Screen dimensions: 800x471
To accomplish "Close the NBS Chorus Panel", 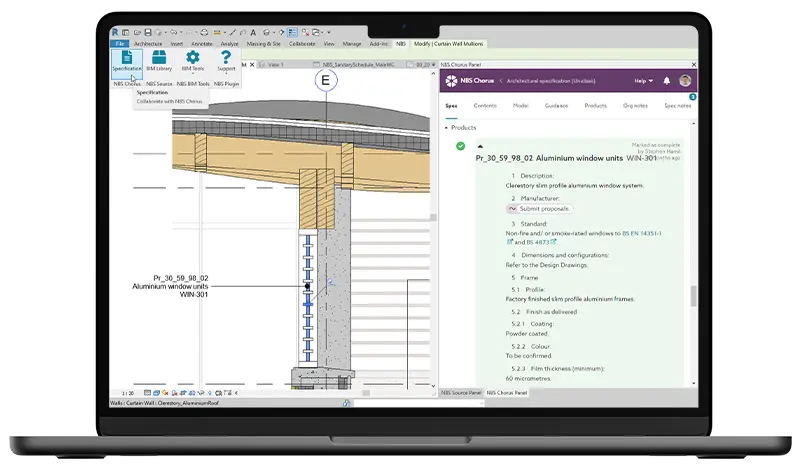I will point(693,65).
